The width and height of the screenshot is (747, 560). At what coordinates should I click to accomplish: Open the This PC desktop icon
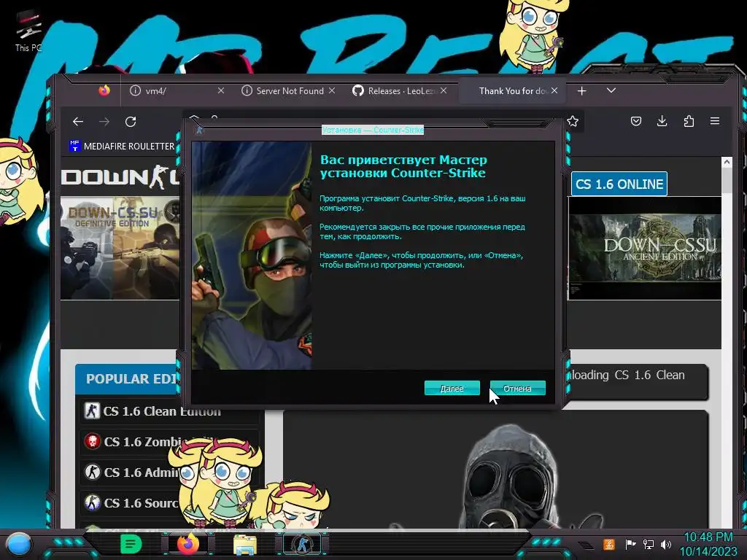[x=28, y=31]
